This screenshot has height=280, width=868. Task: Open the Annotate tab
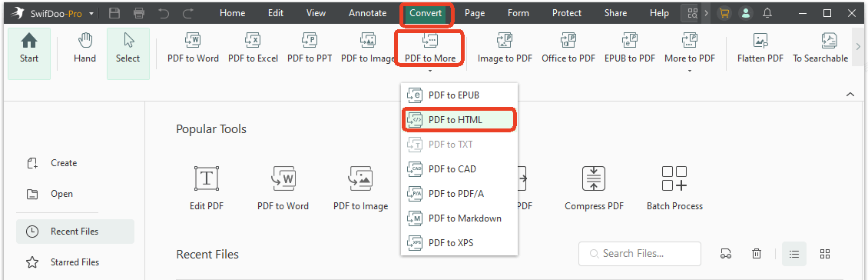coord(368,13)
